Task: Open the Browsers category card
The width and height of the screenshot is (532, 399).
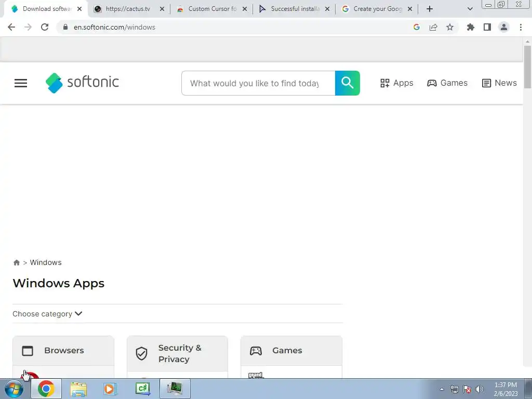Action: (x=63, y=351)
